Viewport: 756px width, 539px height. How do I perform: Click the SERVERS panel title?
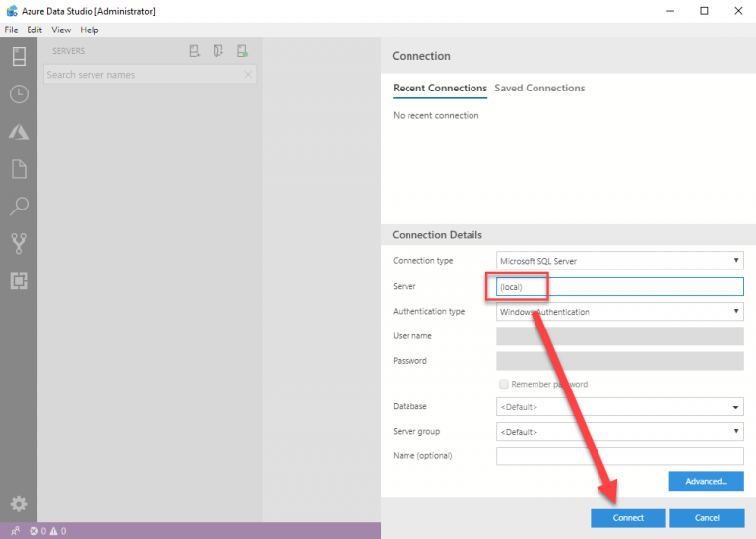coord(69,51)
